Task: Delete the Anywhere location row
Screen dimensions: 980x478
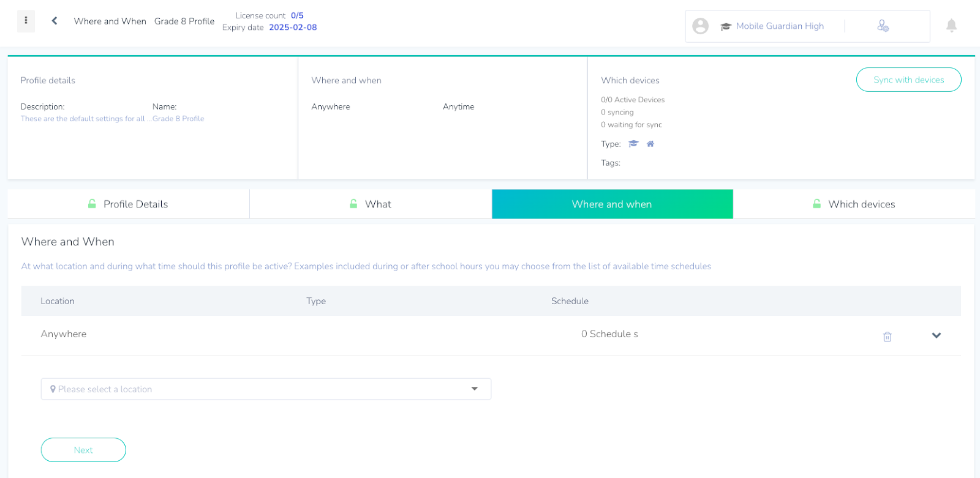Action: click(x=887, y=337)
